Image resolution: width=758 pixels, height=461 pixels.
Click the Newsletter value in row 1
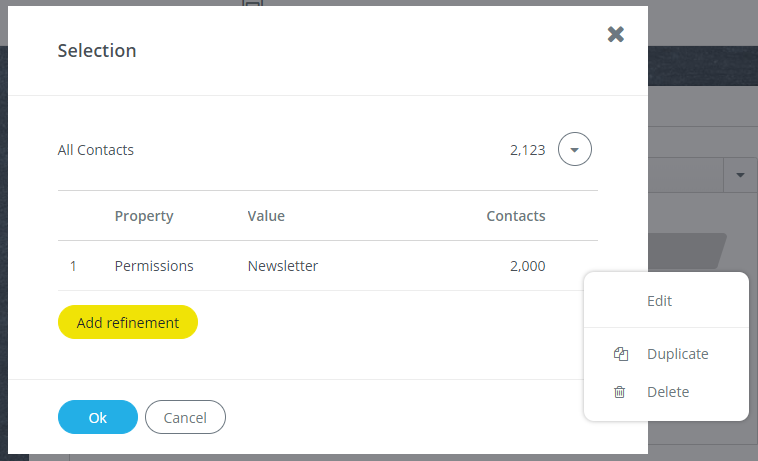[283, 266]
